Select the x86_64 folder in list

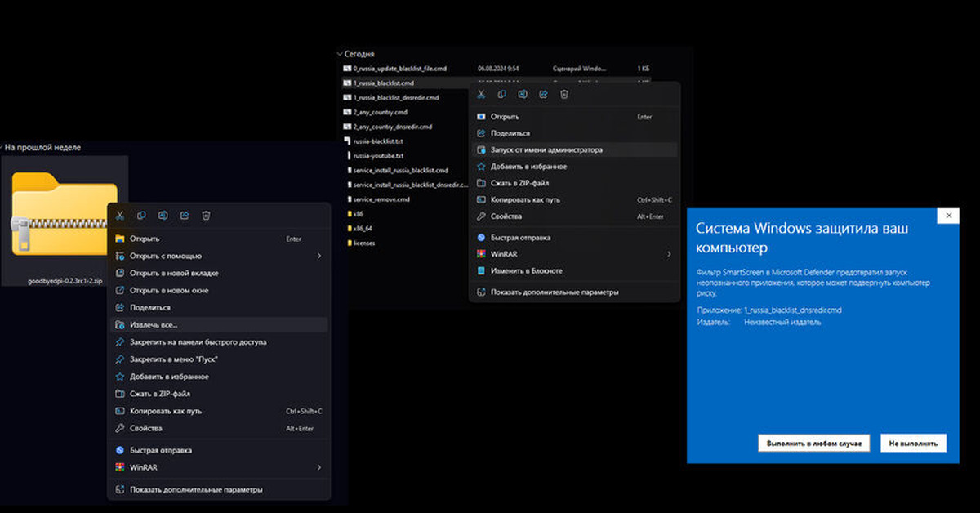pyautogui.click(x=363, y=229)
